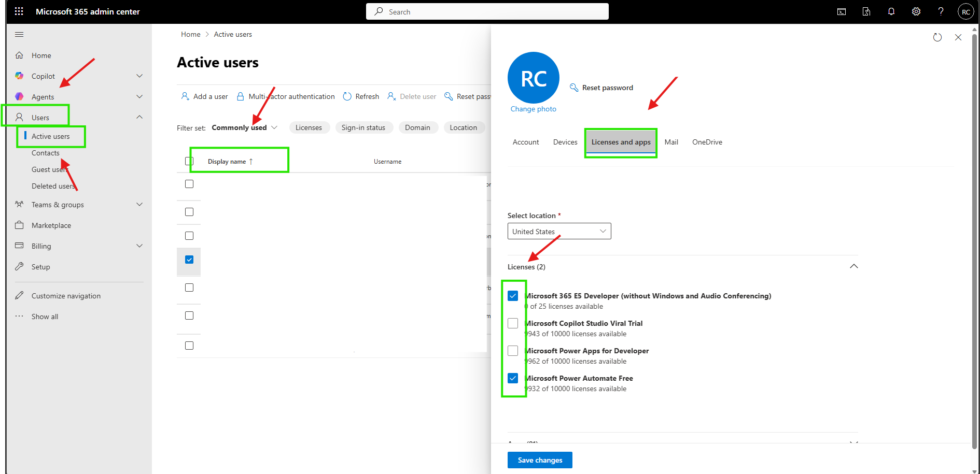Screen dimensions: 980x474
Task: Expand Teams & groups navigation chevron
Action: [139, 205]
